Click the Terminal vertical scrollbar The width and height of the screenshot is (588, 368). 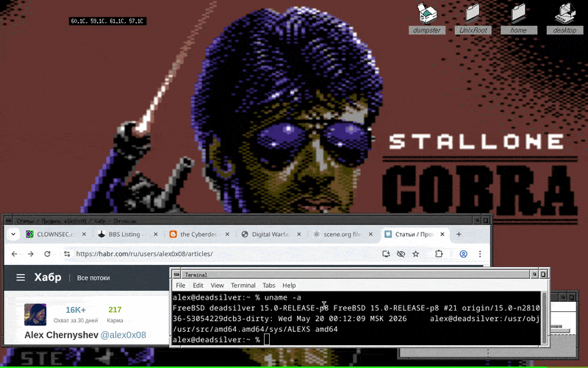pyautogui.click(x=545, y=318)
